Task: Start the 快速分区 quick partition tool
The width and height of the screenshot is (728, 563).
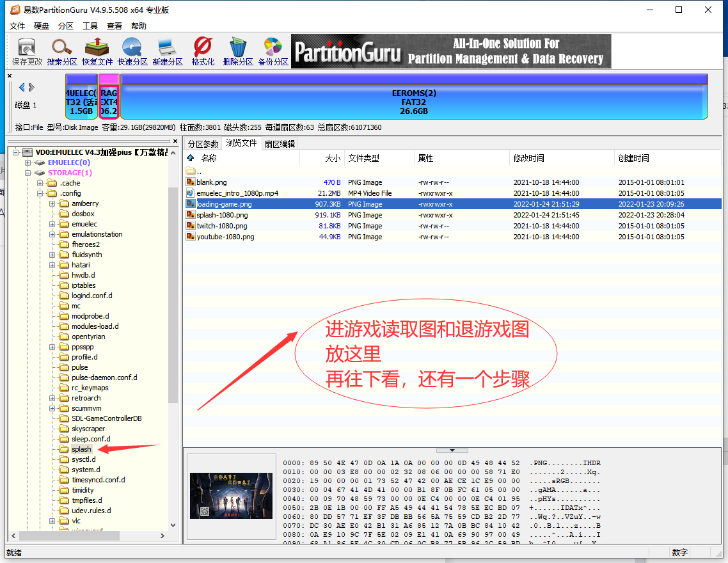Action: pos(132,52)
